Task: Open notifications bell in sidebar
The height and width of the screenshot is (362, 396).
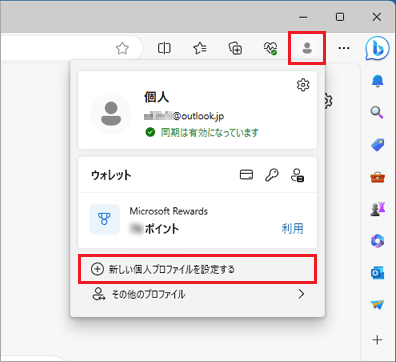Action: click(377, 81)
